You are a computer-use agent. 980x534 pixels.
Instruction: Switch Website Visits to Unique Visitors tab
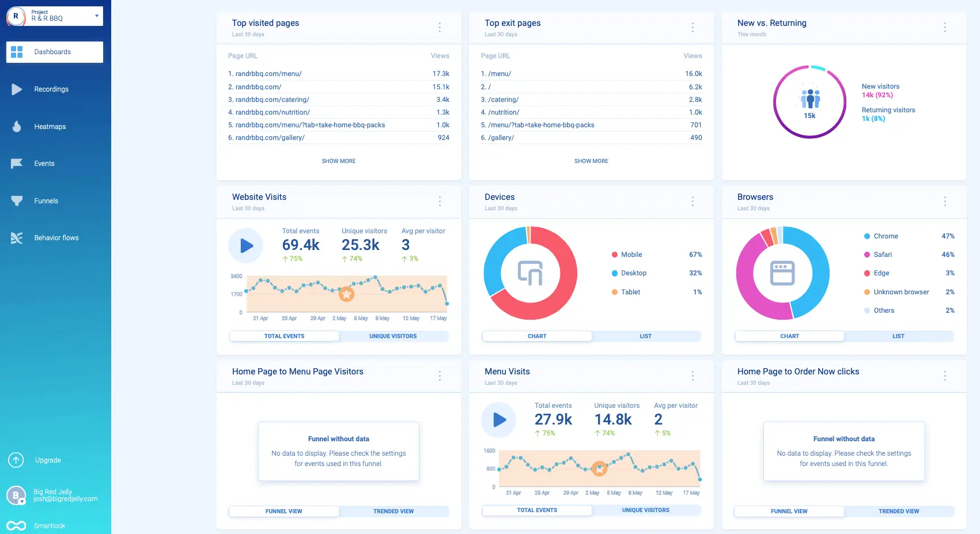tap(393, 336)
